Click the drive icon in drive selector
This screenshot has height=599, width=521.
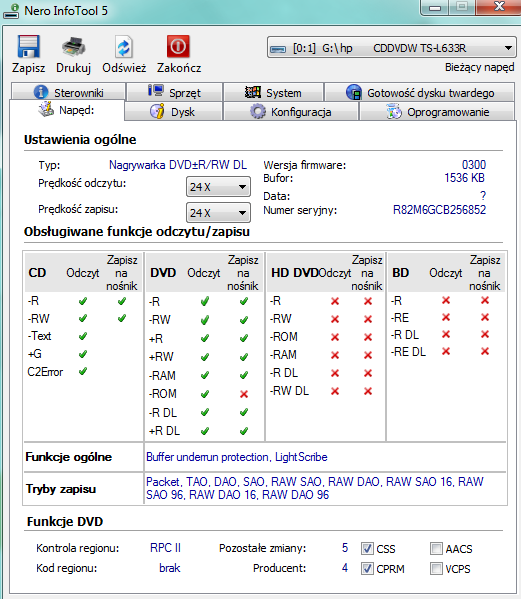point(278,49)
